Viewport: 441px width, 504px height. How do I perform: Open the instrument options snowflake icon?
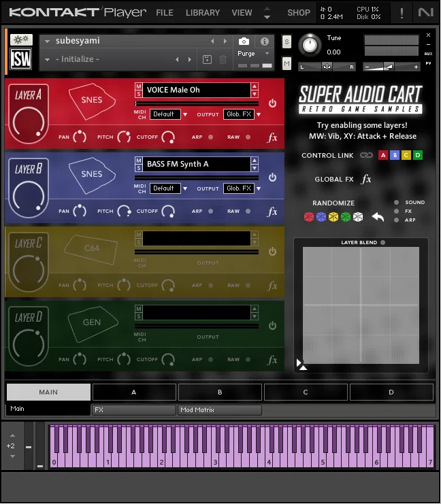click(21, 40)
